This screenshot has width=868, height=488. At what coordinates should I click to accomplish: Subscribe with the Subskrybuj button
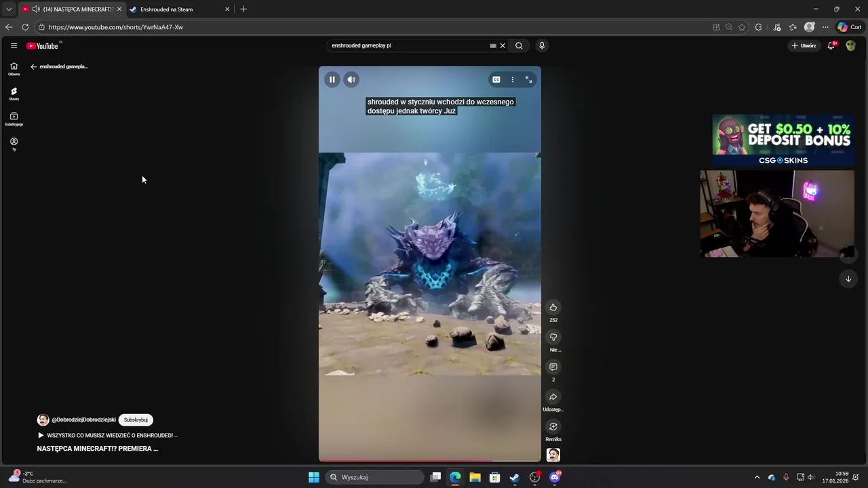pyautogui.click(x=136, y=420)
